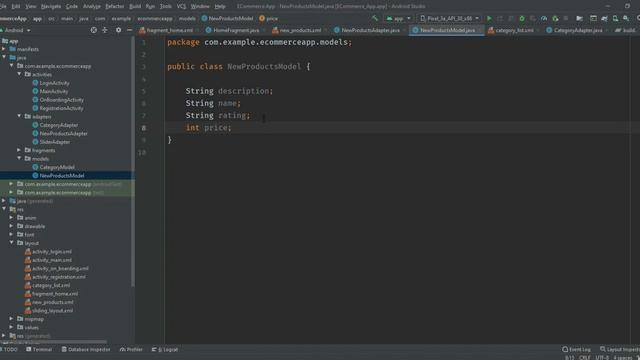640x360 pixels.
Task: Click the Search Everywhere magnifier icon
Action: pos(638,18)
